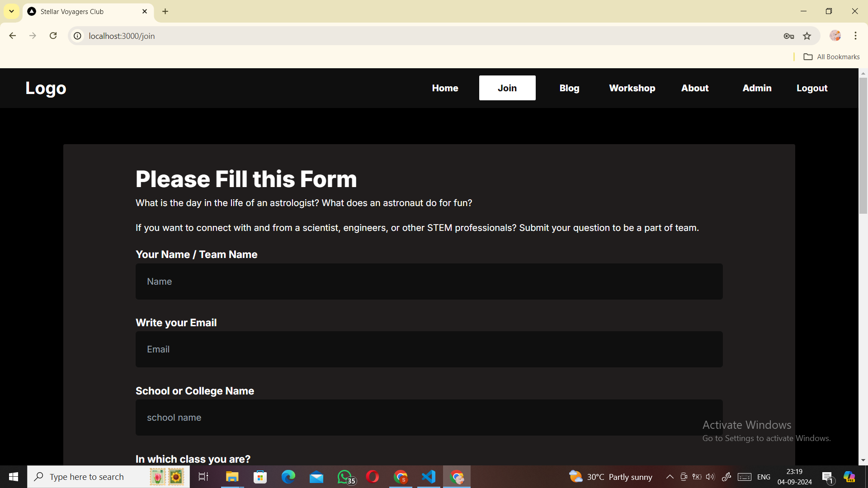Open Chrome's three-dot menu

[x=855, y=36]
